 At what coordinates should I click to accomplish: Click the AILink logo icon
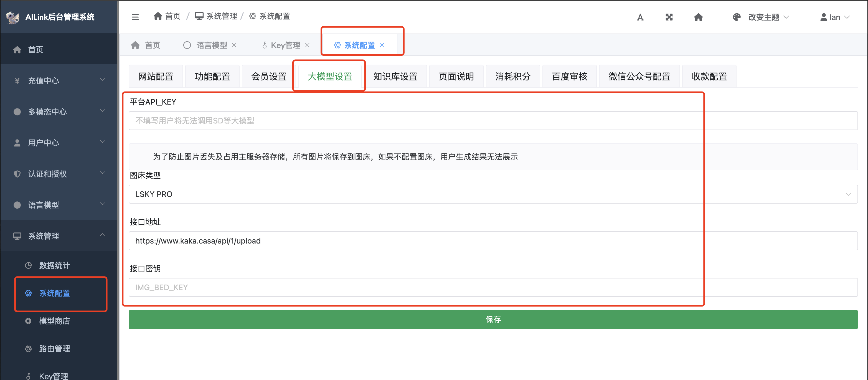(x=13, y=17)
